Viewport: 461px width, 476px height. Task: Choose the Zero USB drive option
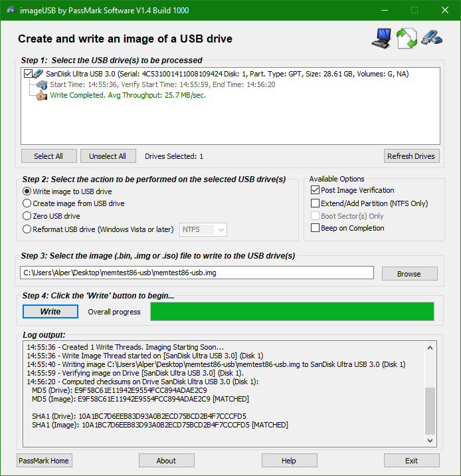[x=27, y=216]
